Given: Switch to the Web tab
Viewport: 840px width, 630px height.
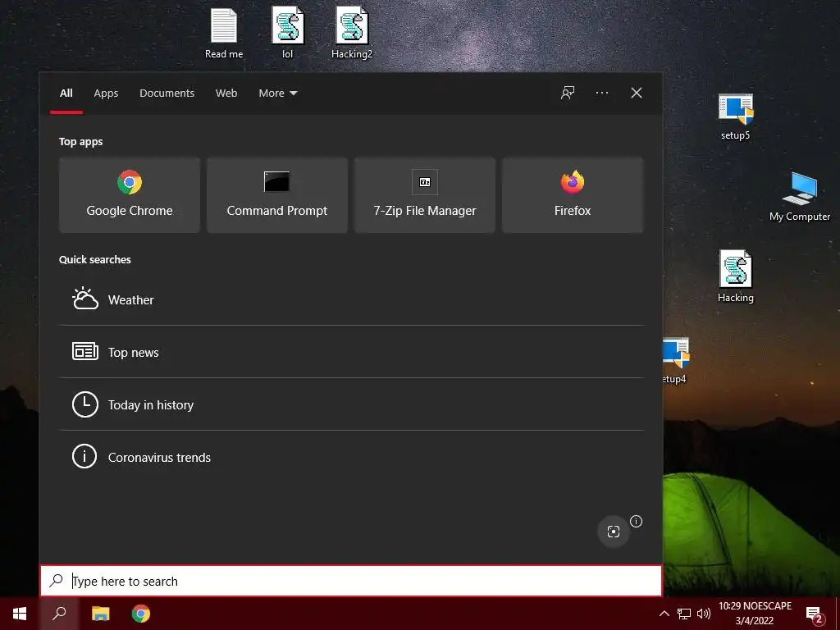Looking at the screenshot, I should [x=226, y=94].
